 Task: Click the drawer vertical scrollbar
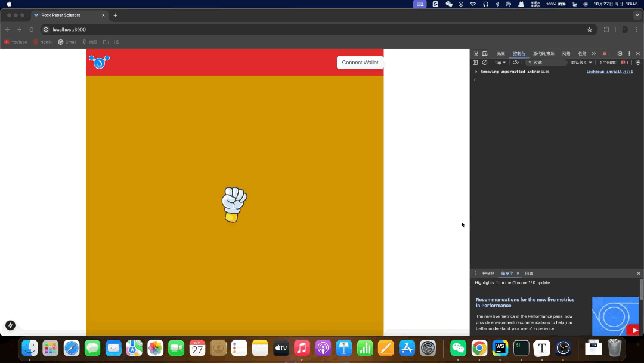tap(642, 290)
